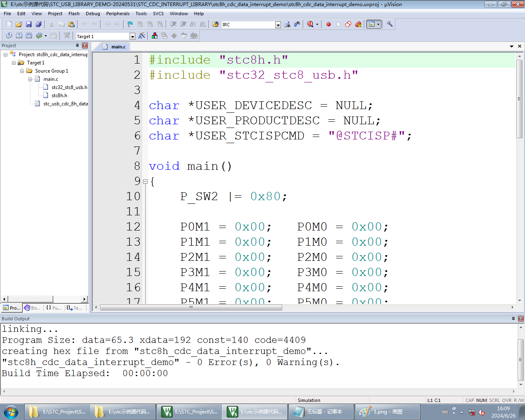
Task: Collapse the Target 1 tree node
Action: coord(14,63)
